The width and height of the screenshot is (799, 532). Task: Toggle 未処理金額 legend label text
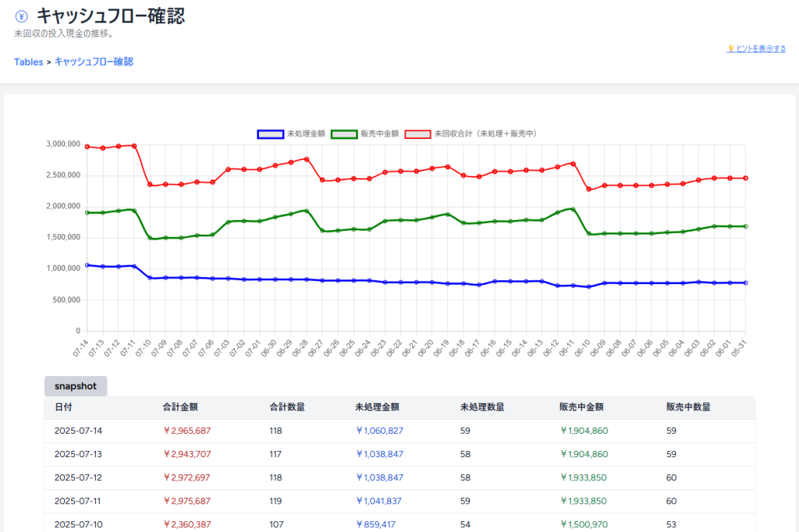306,133
